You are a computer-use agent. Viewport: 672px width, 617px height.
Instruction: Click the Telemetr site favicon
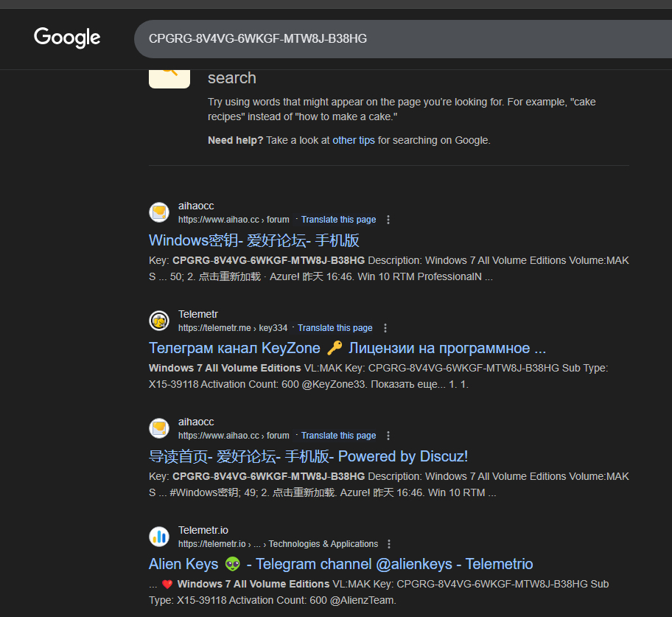[159, 321]
